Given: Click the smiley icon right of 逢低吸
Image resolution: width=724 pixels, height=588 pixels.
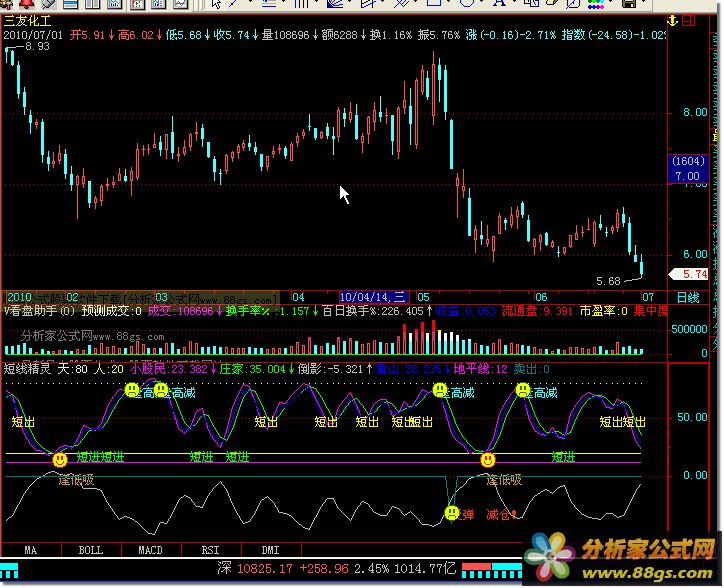Looking at the screenshot, I should (x=488, y=460).
